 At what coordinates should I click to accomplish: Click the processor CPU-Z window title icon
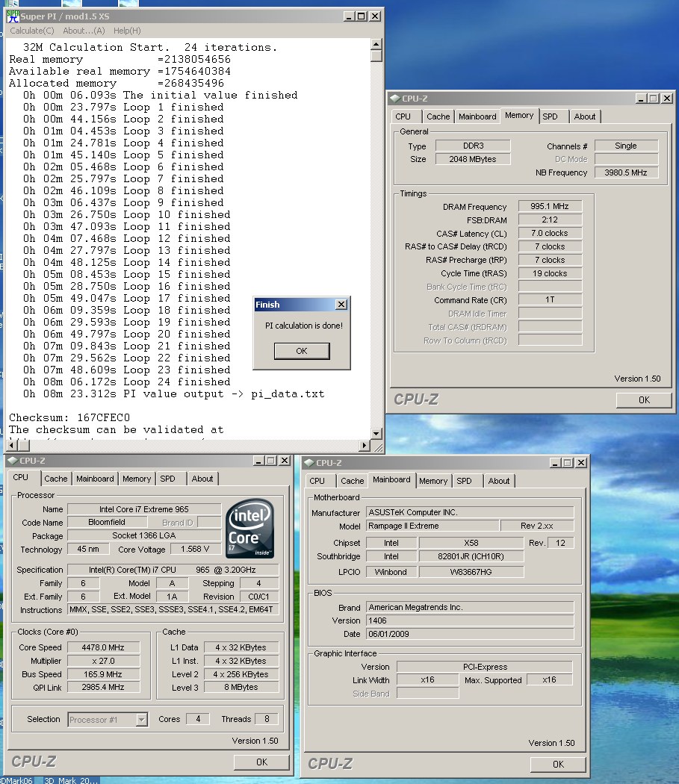pyautogui.click(x=13, y=461)
